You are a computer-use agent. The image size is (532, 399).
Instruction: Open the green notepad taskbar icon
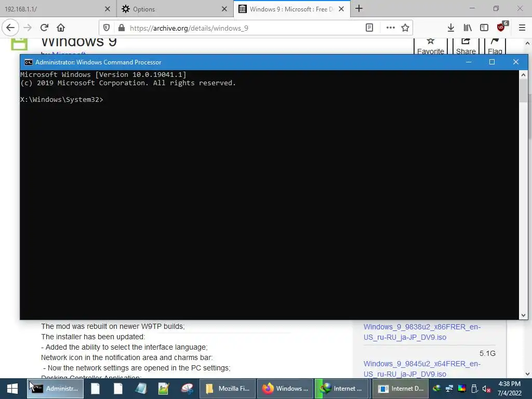(164, 389)
